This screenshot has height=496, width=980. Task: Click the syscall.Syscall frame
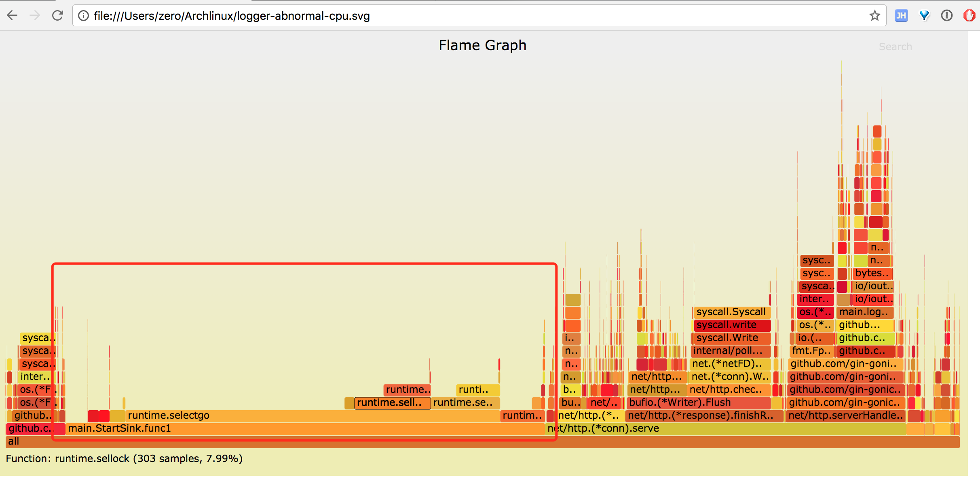[x=731, y=312]
